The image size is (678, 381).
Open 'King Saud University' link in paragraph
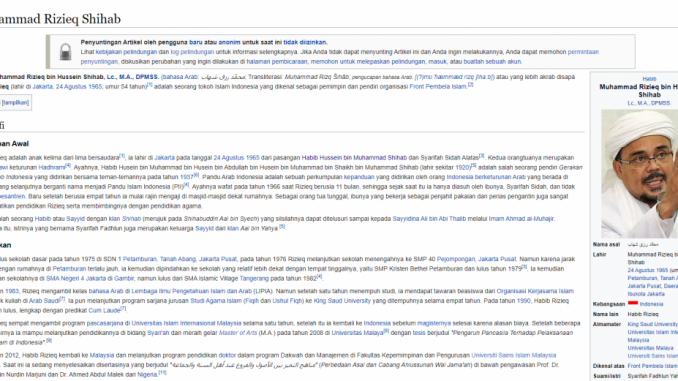[342, 301]
